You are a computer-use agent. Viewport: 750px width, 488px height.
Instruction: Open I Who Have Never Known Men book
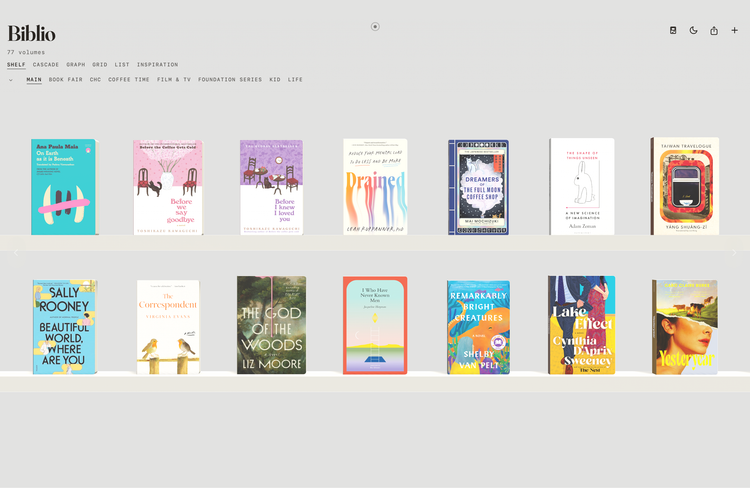point(375,325)
